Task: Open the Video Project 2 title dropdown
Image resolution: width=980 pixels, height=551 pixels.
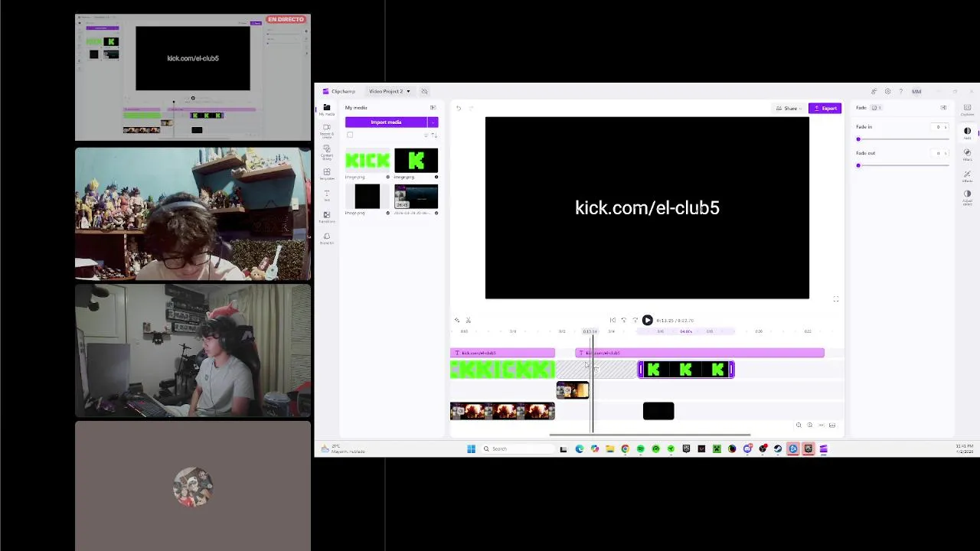Action: [x=389, y=91]
